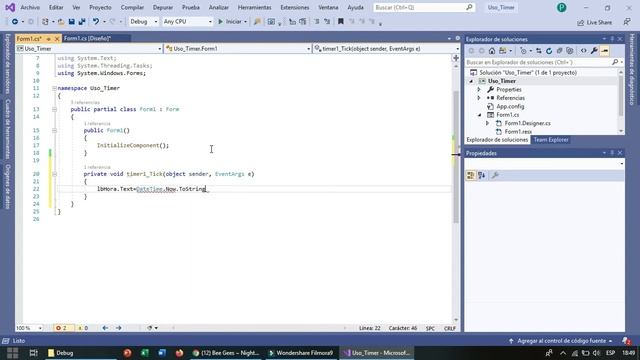Screen dimensions: 640x360
Task: Open the Propiedades object selector dropdown
Action: point(544,164)
